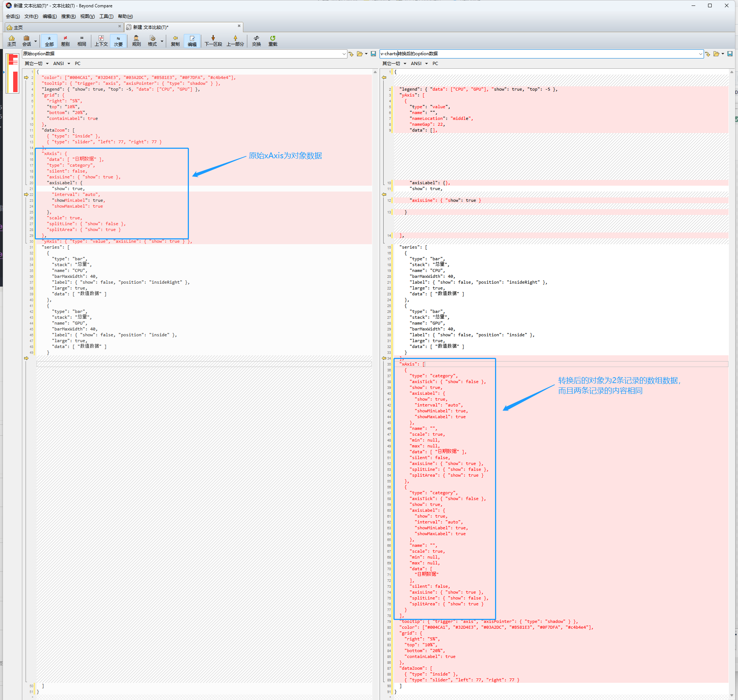
Task: Click the 交换 swap sides icon
Action: point(256,41)
